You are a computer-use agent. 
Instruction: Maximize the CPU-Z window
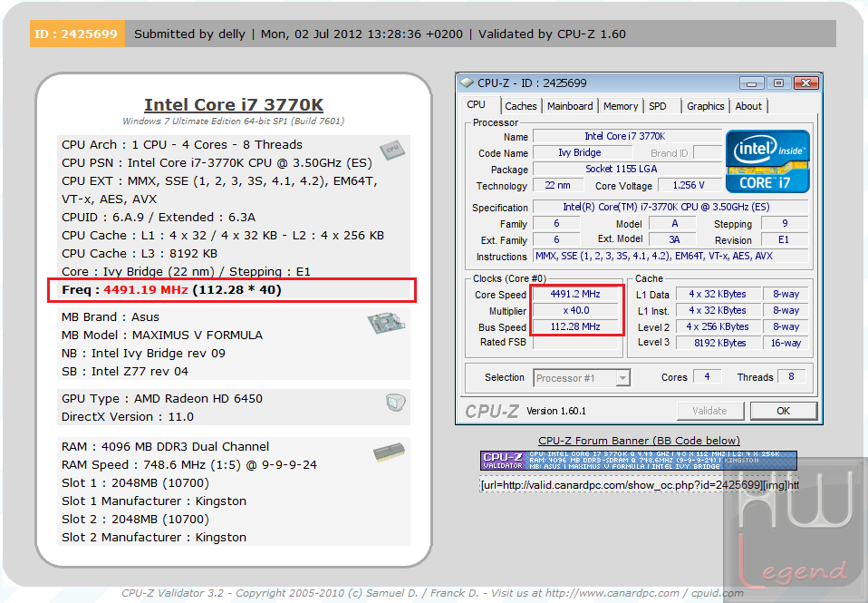(778, 83)
